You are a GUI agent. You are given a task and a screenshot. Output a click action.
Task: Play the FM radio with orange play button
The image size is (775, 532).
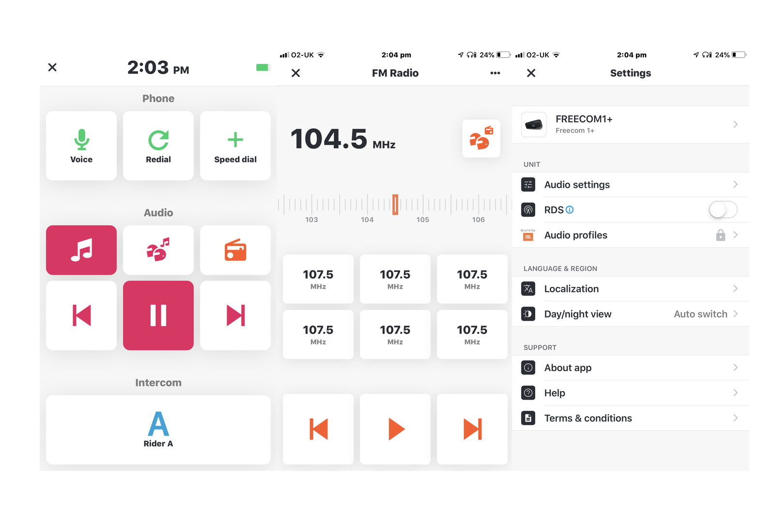(395, 429)
